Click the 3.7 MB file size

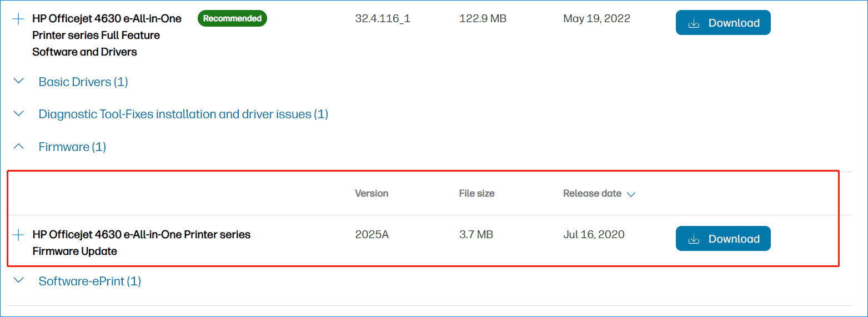coord(476,234)
